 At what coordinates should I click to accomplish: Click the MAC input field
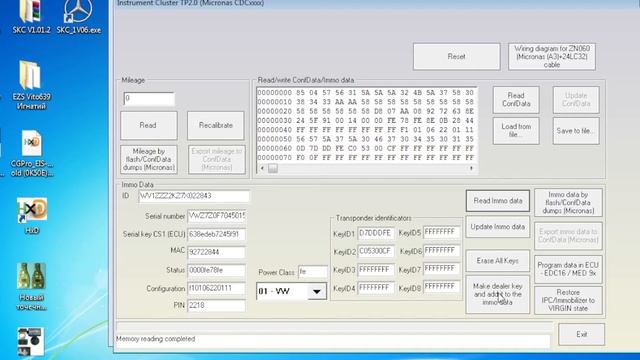pyautogui.click(x=216, y=252)
